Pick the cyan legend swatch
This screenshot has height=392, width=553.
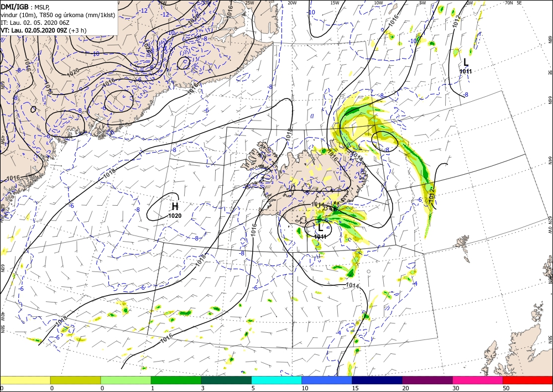click(x=276, y=380)
